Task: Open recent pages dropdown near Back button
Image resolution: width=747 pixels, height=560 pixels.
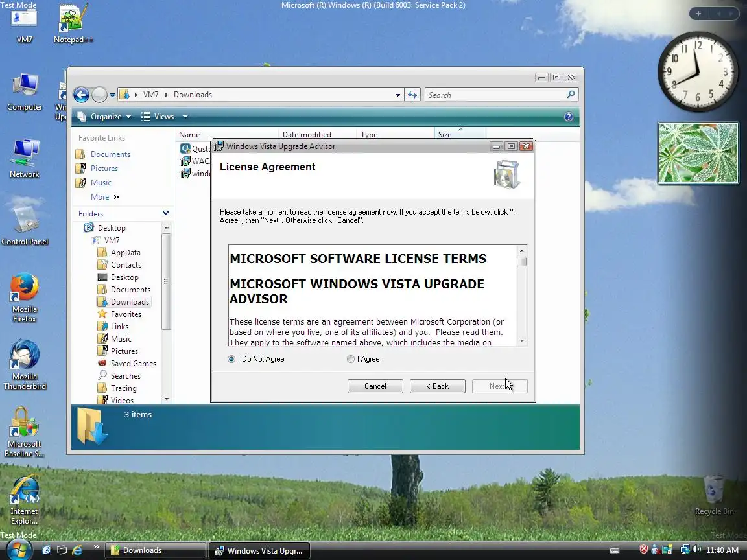Action: point(112,95)
